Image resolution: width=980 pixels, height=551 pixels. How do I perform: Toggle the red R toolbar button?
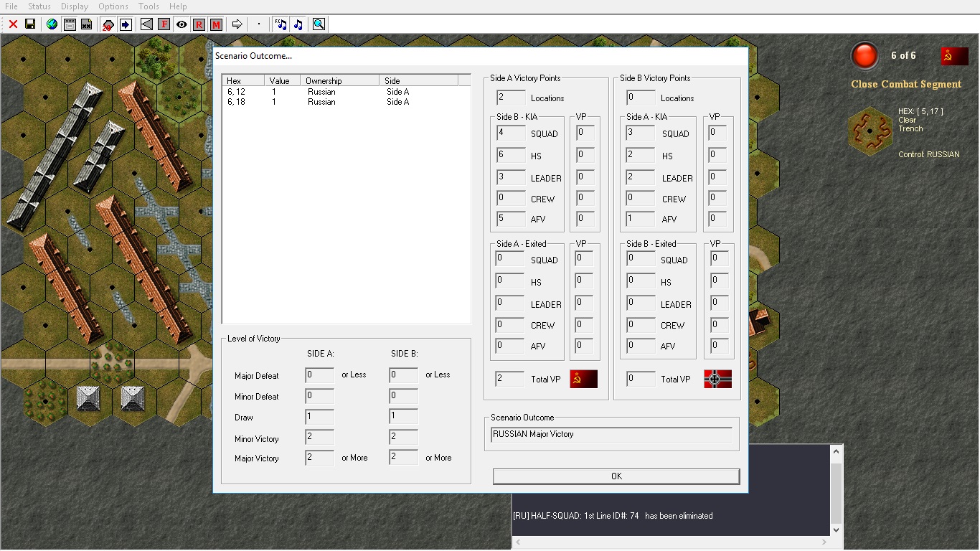199,24
